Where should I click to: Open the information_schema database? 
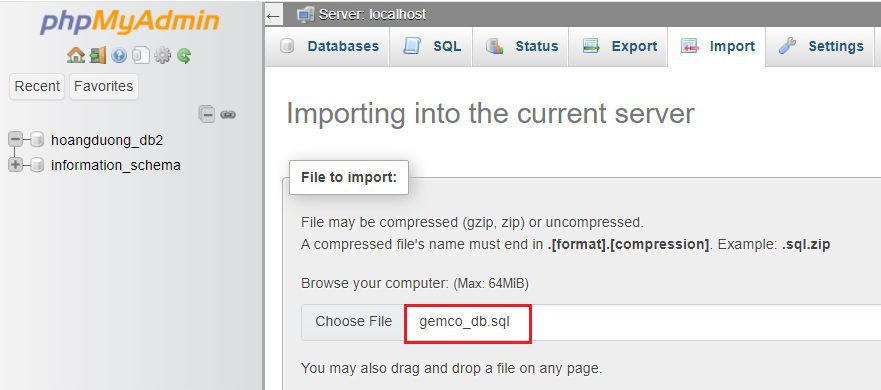click(116, 165)
